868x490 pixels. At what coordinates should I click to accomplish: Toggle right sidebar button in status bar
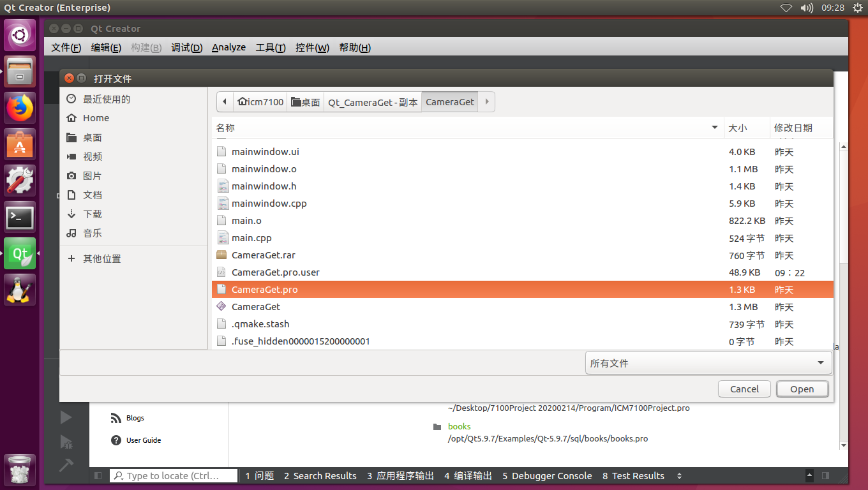(x=825, y=476)
